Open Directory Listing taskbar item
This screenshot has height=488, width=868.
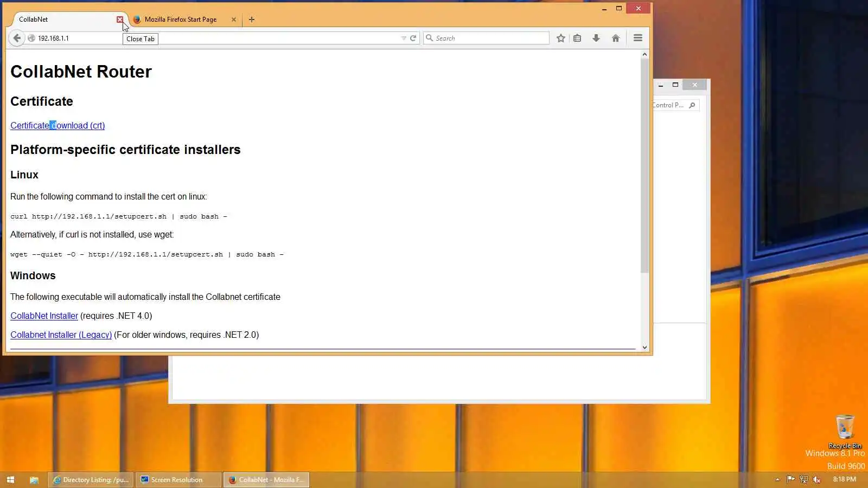tap(91, 480)
